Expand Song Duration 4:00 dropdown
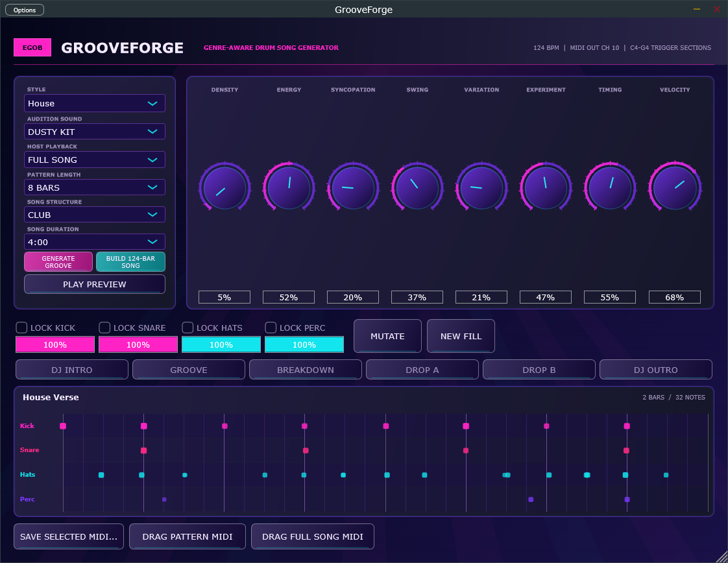 pyautogui.click(x=95, y=242)
